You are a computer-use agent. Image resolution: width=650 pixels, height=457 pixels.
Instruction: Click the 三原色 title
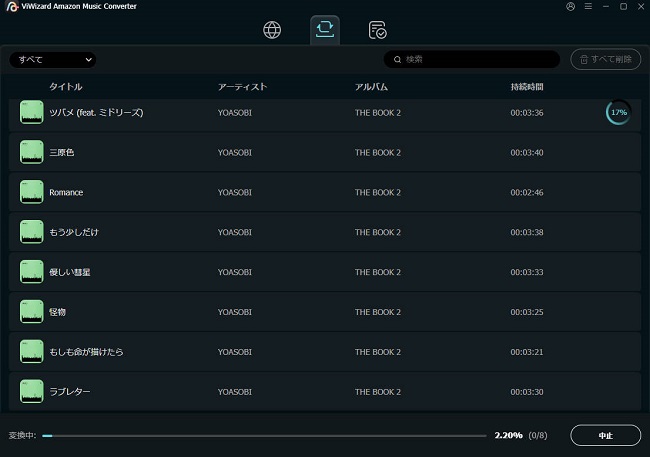click(62, 152)
